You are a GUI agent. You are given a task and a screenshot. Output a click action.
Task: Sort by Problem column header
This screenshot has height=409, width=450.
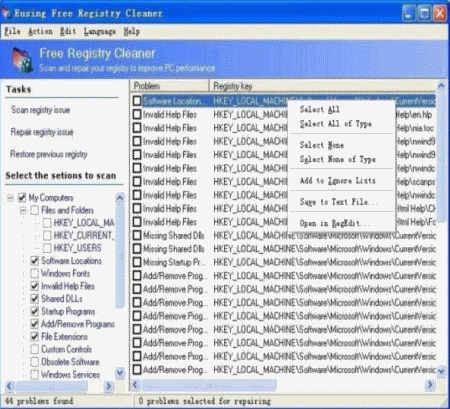pyautogui.click(x=170, y=86)
